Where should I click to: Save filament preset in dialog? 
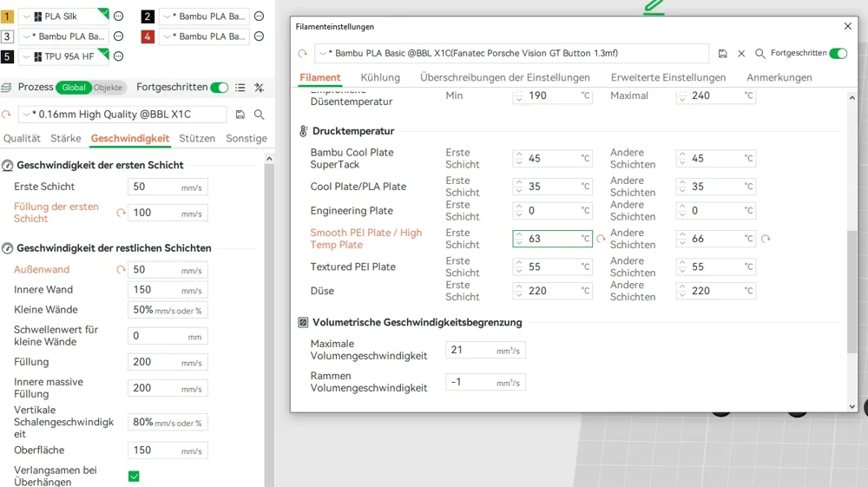pyautogui.click(x=722, y=53)
